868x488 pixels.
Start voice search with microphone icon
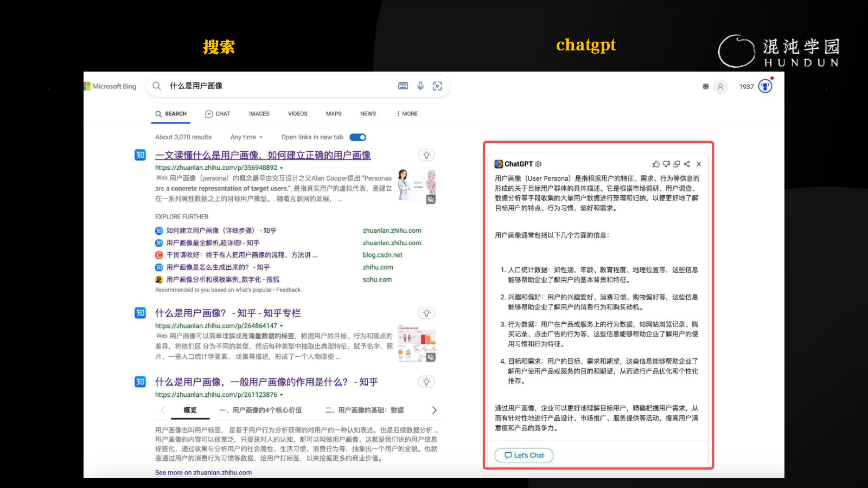[x=420, y=86]
